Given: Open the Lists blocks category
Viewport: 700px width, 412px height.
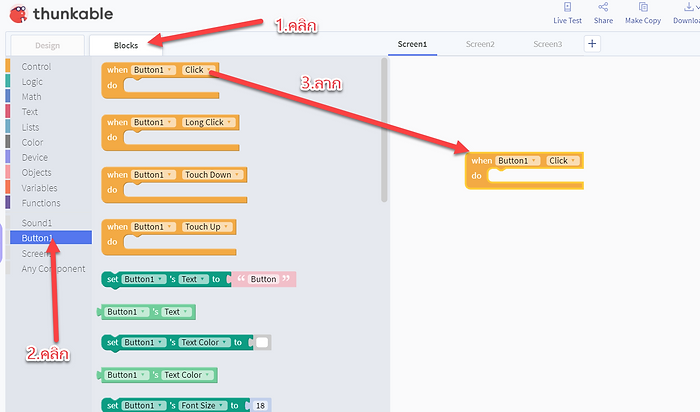Looking at the screenshot, I should click(x=30, y=127).
